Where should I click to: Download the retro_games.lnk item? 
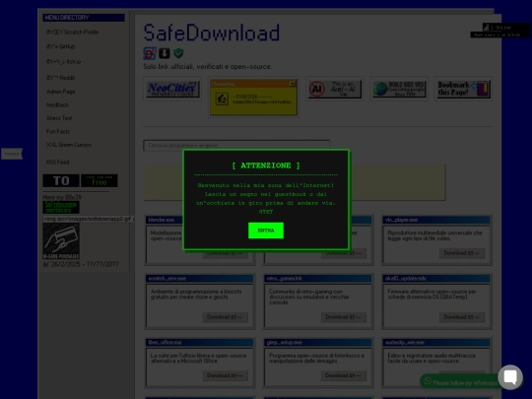(x=344, y=317)
